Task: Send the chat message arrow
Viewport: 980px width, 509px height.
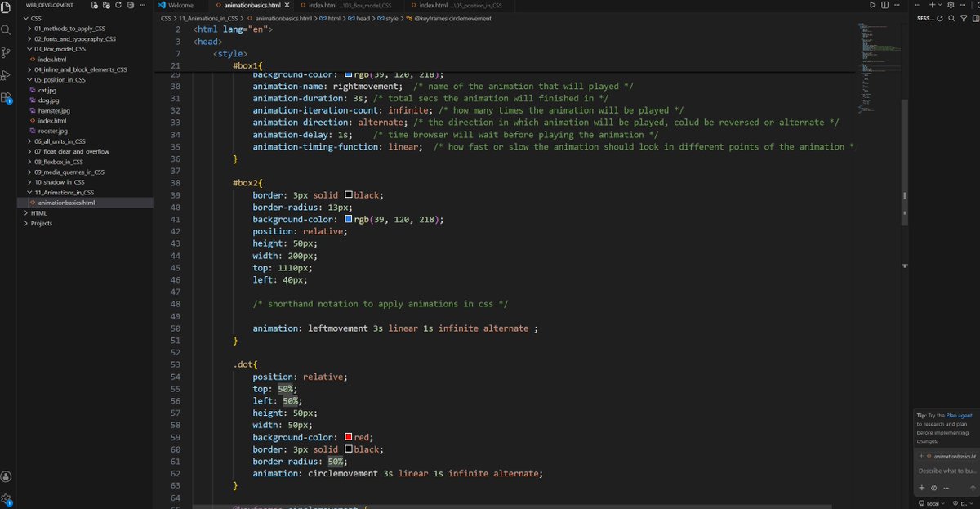Action: [x=973, y=488]
